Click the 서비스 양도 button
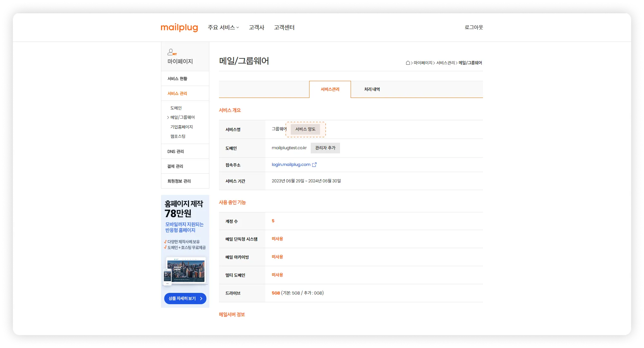644x348 pixels. tap(305, 129)
